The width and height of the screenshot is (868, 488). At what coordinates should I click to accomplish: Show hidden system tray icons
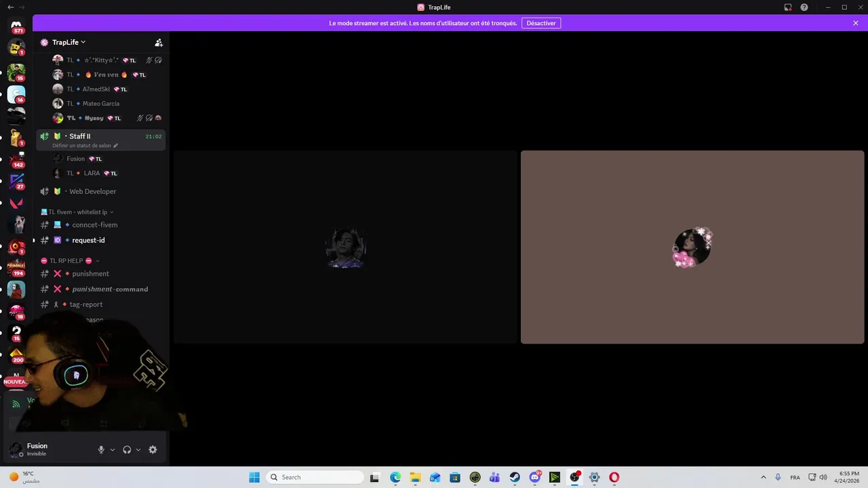[x=763, y=477]
